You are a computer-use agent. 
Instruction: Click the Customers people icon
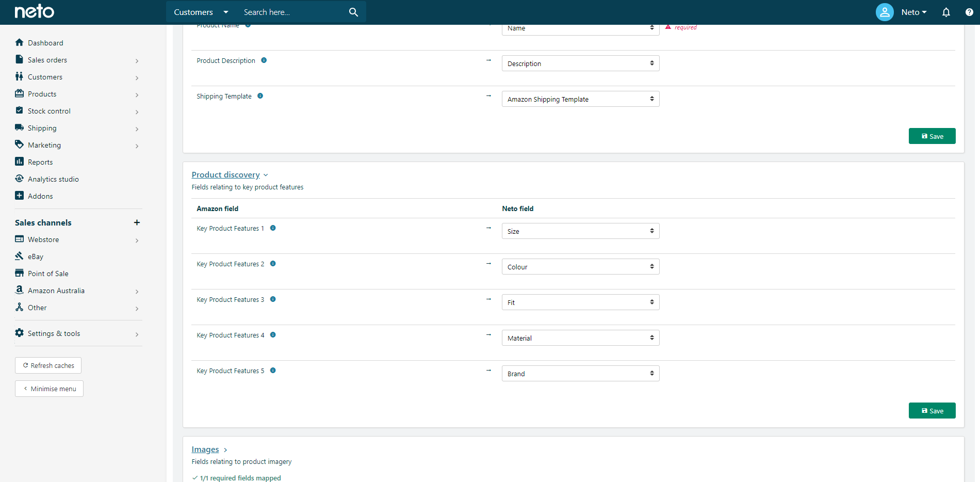coord(20,76)
